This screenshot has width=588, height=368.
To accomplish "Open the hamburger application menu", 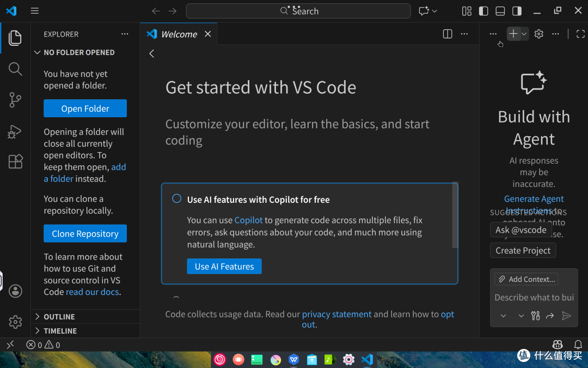I will coord(34,11).
